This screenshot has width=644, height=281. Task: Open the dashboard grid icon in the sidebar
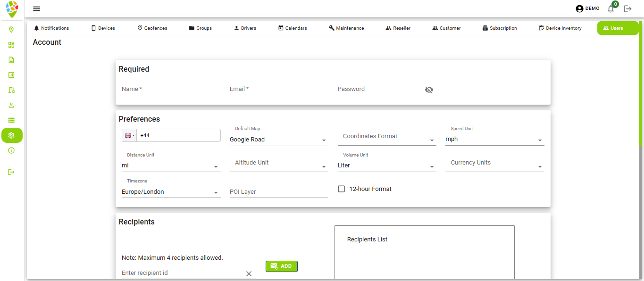12,45
